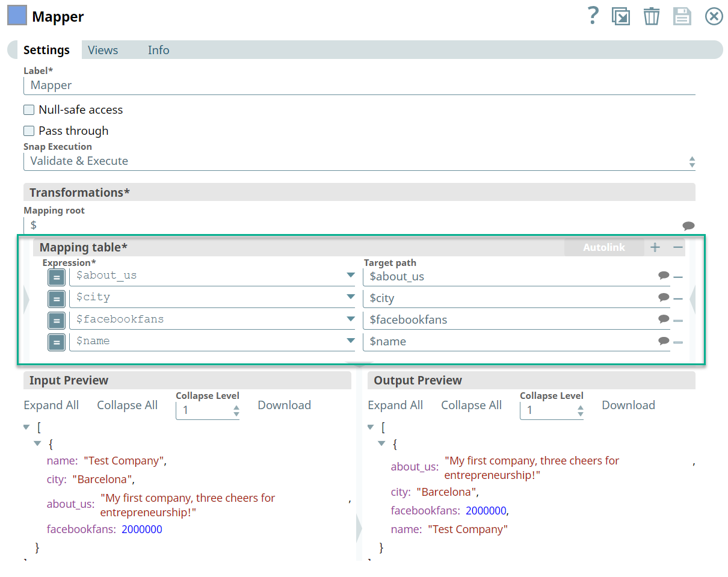Open $city expression dropdown arrow
This screenshot has height=577, width=728.
[x=351, y=297]
